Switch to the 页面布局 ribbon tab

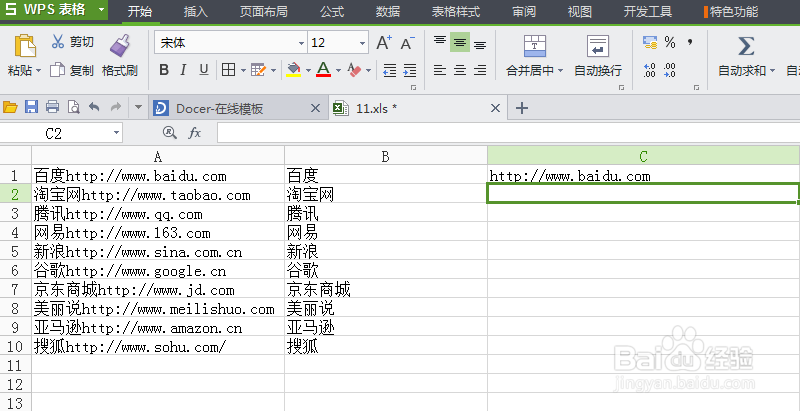click(x=264, y=11)
